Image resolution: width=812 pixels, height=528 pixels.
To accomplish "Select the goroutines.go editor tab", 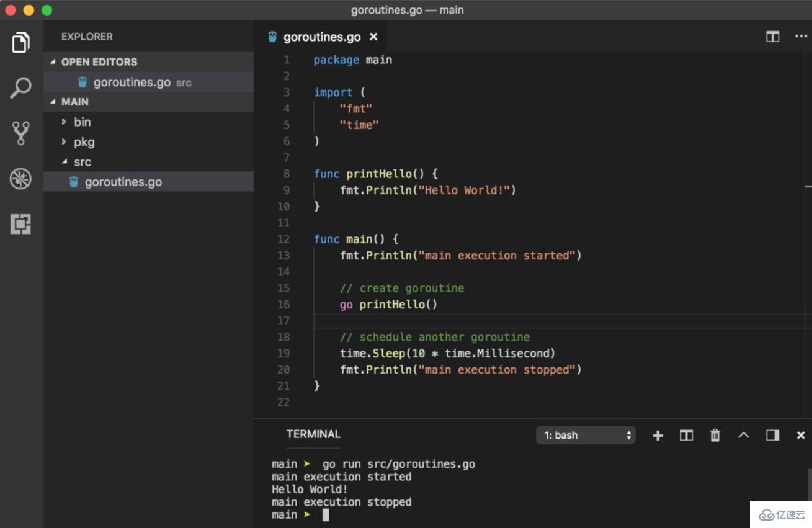I will [x=321, y=37].
